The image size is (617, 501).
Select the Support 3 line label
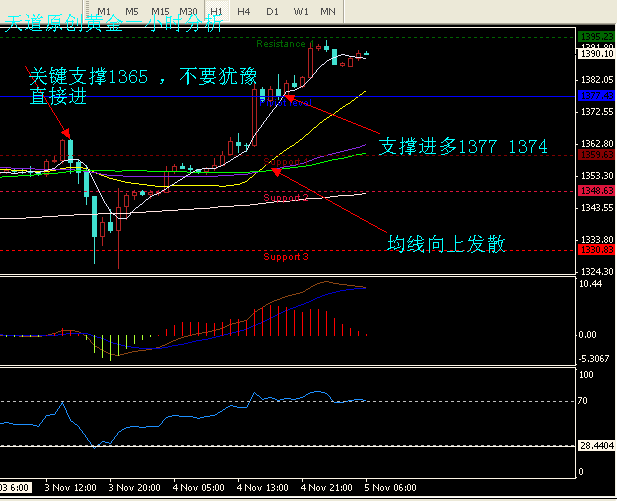pos(286,257)
